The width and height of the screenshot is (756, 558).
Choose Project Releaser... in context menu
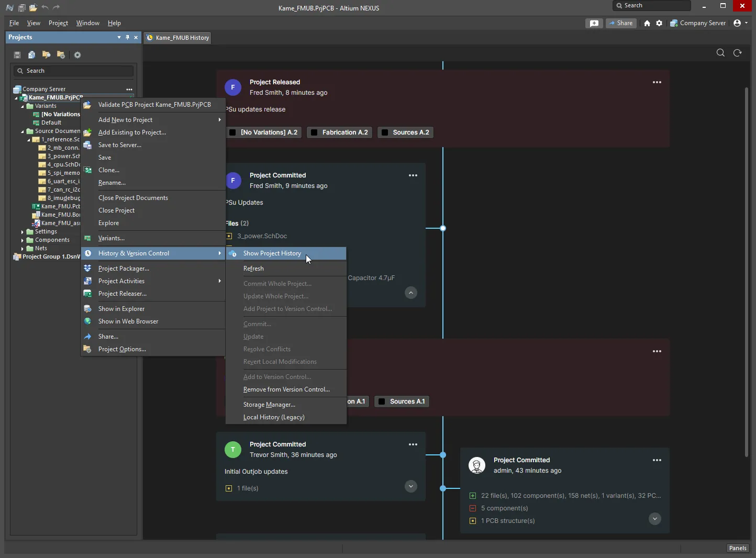click(153, 294)
